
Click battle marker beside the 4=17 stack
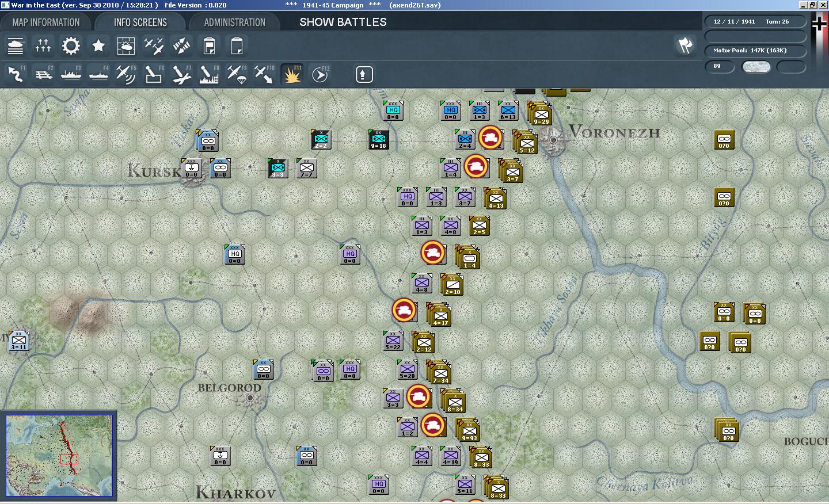pyautogui.click(x=404, y=311)
